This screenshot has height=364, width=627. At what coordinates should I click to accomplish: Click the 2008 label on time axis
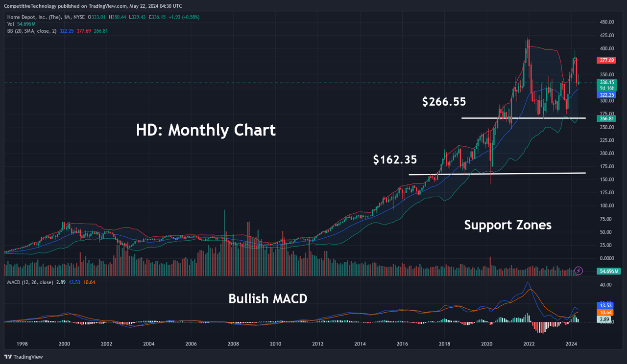[233, 344]
